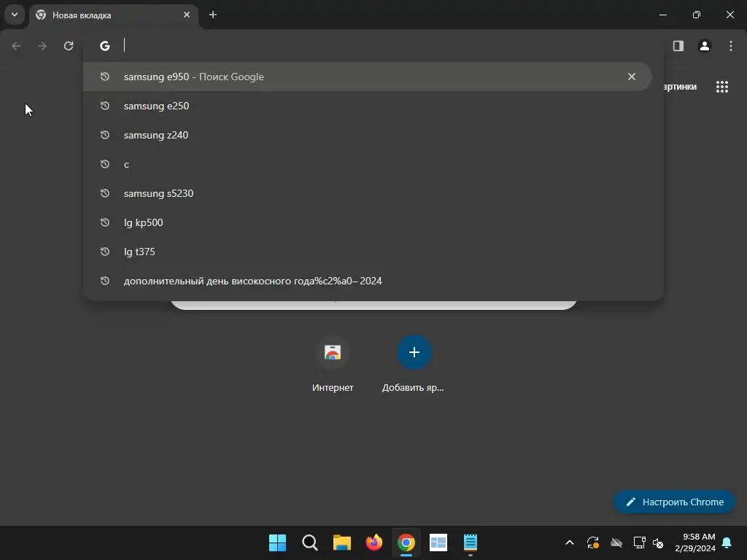This screenshot has height=560, width=747.
Task: Open the Интернет shortcut tile
Action: (x=333, y=364)
